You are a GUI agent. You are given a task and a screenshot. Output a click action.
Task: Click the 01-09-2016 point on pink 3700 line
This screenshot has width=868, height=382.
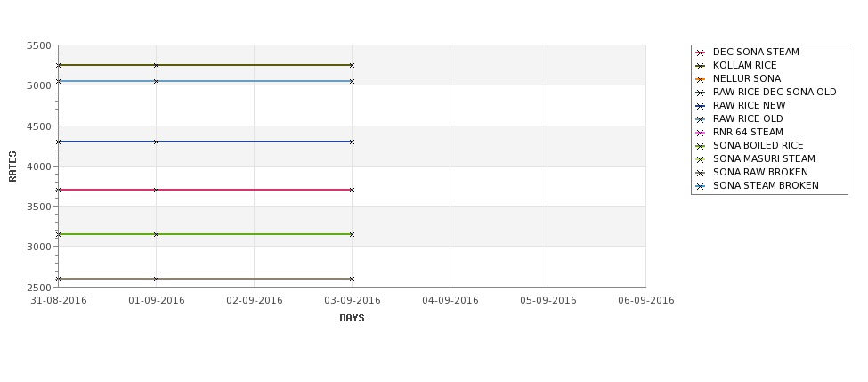coord(156,190)
